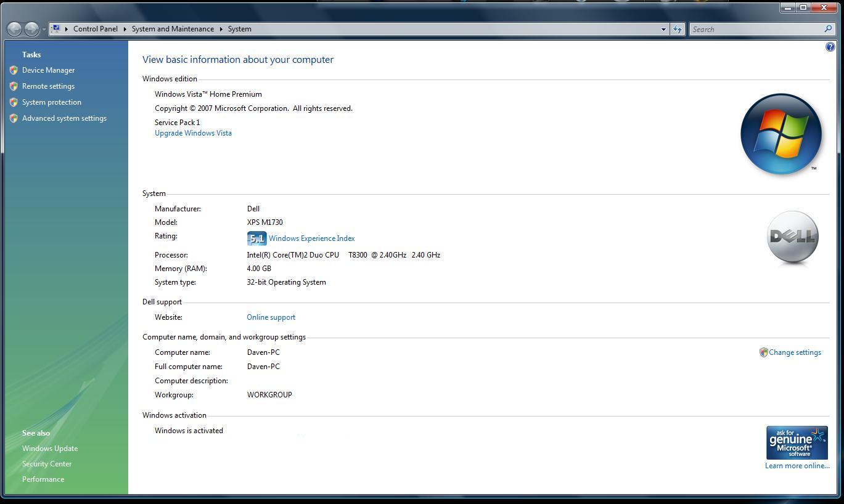This screenshot has width=844, height=504.
Task: Click the shield icon beside Remote settings
Action: tap(14, 86)
